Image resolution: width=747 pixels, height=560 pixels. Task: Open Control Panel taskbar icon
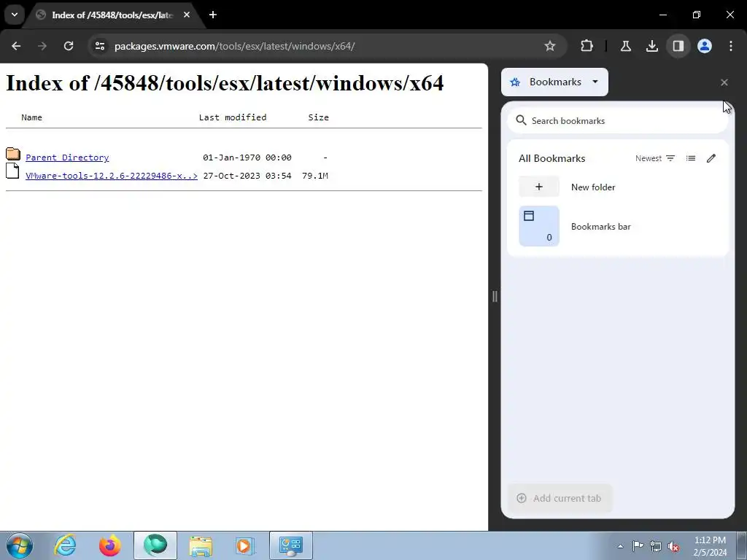(291, 545)
